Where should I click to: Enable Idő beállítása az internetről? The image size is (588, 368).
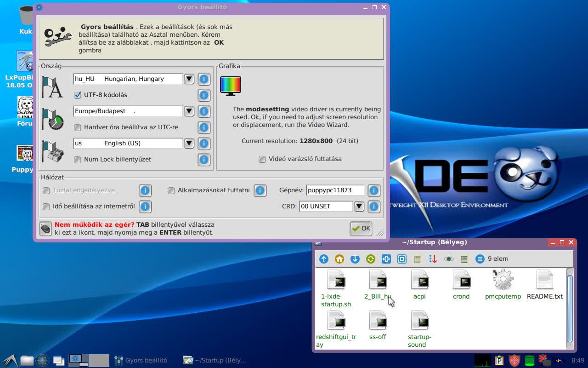click(46, 207)
